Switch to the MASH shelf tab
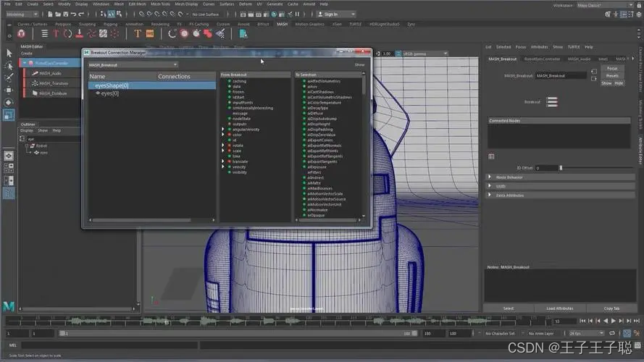The height and width of the screenshot is (362, 644). [282, 24]
